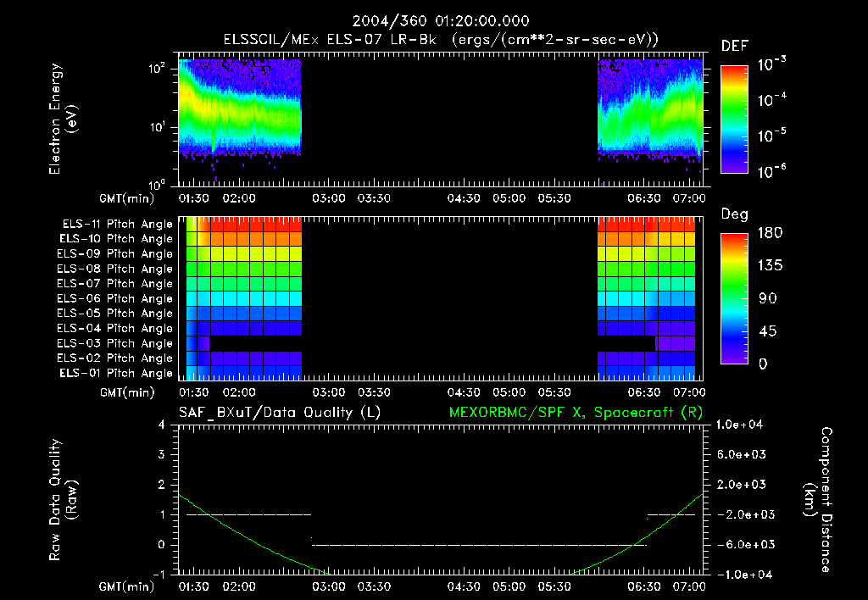Select the 'ELS-07 Pitch Angle' row label
The width and height of the screenshot is (868, 600).
[115, 284]
